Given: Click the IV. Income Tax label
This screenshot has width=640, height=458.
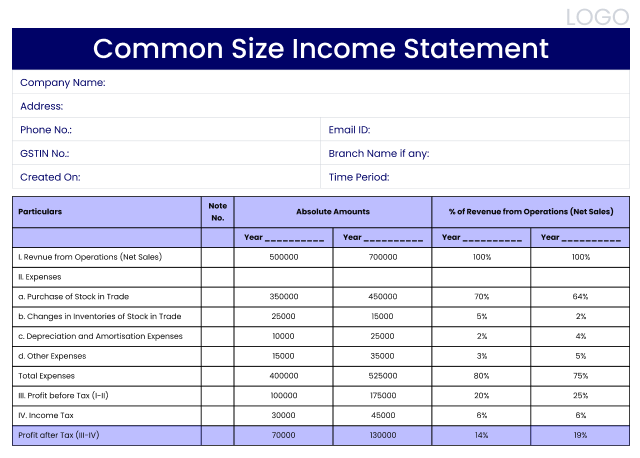Looking at the screenshot, I should pyautogui.click(x=46, y=416).
